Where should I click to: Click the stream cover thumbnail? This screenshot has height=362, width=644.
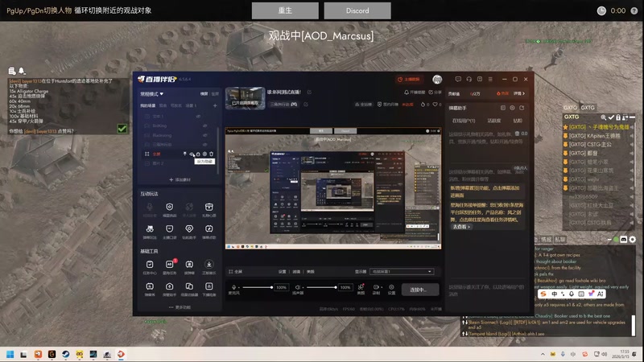coord(246,98)
